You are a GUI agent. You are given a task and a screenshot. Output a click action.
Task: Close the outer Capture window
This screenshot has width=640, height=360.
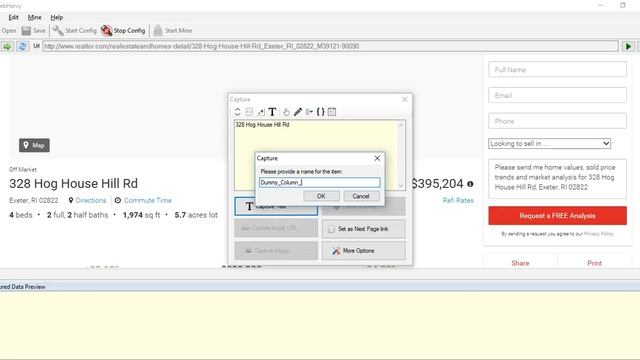coord(404,99)
